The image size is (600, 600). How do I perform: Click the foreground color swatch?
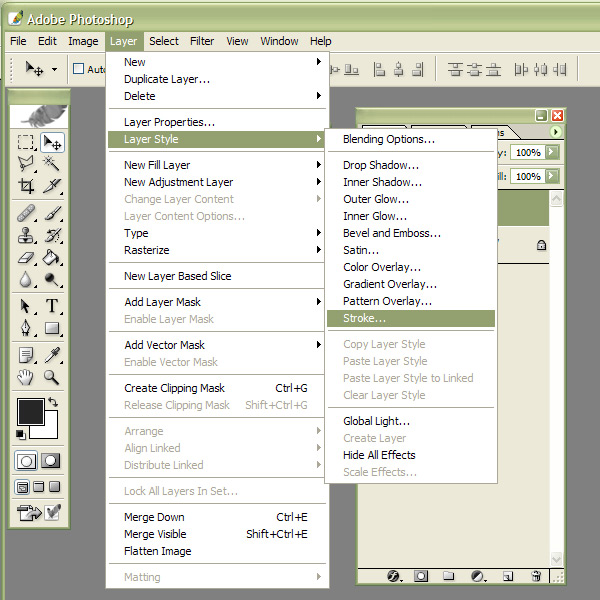[x=30, y=411]
